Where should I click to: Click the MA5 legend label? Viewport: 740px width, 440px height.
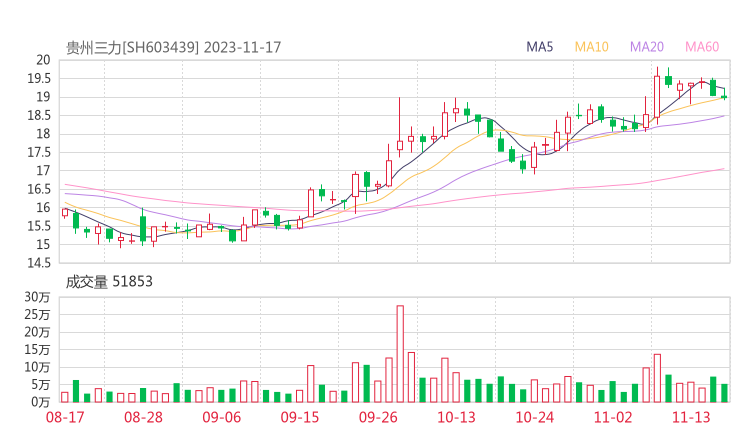point(539,47)
